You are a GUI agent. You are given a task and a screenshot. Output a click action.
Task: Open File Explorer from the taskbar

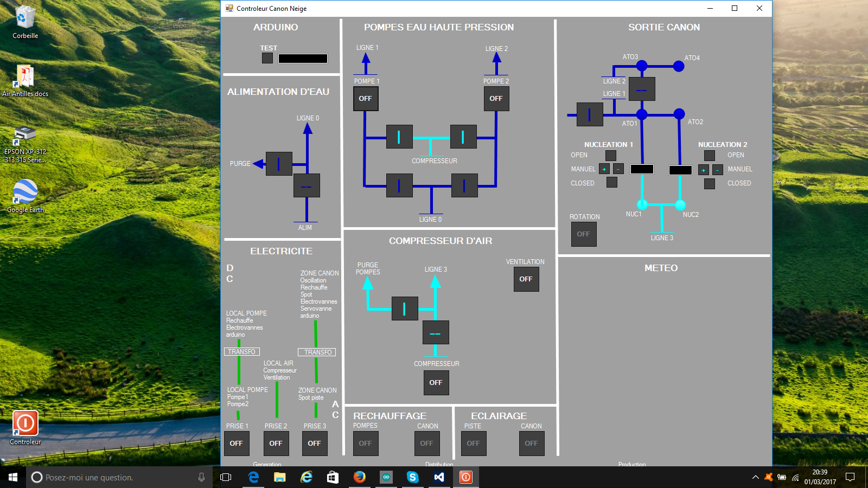(x=279, y=477)
